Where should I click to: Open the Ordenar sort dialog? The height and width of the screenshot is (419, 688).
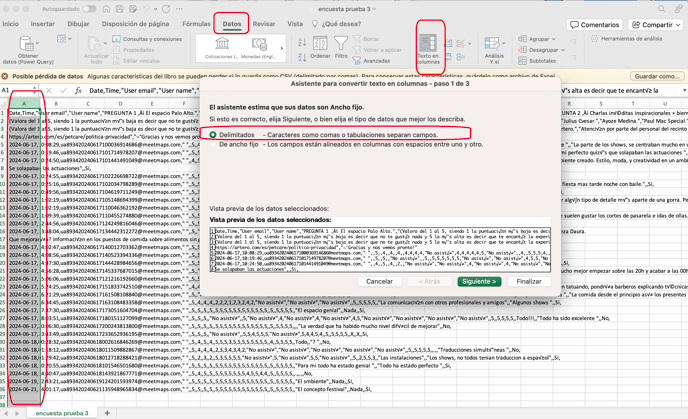point(320,47)
